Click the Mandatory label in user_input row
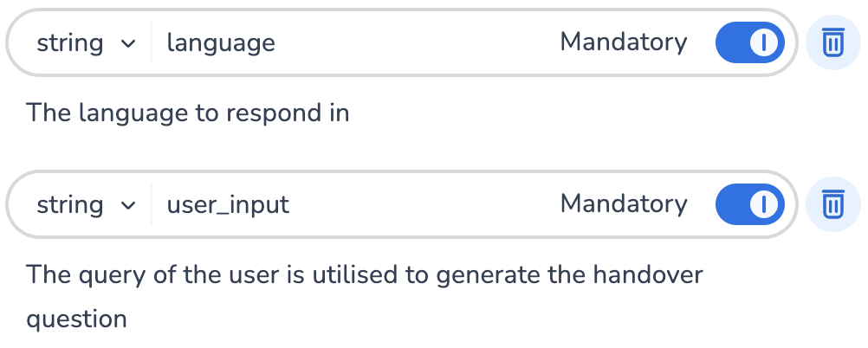 [x=624, y=203]
